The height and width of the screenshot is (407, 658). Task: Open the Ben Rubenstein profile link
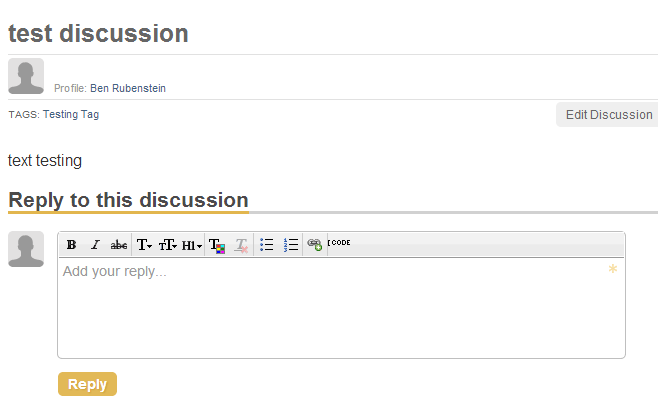[128, 88]
